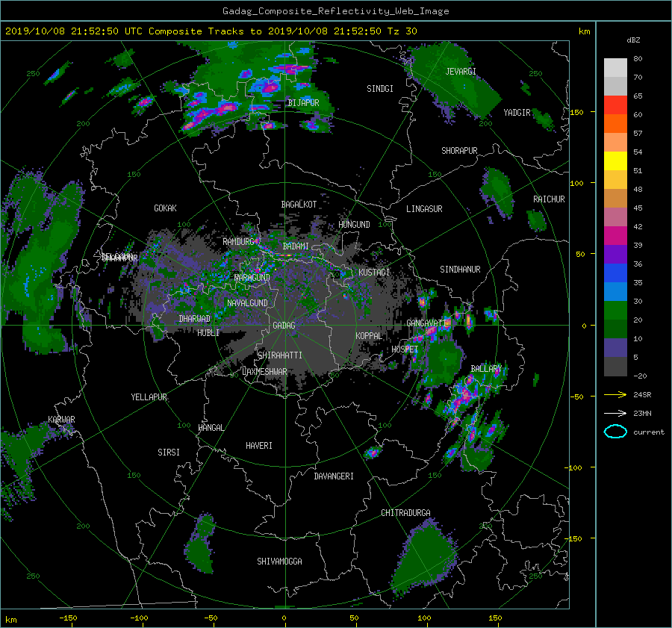This screenshot has width=672, height=628.
Task: Click the GANGAVATI city label
Action: coord(427,323)
